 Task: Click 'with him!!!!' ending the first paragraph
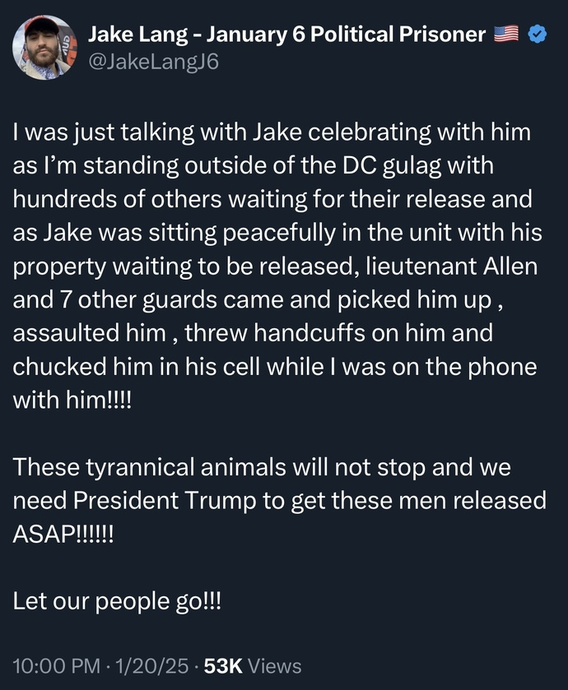pos(72,400)
